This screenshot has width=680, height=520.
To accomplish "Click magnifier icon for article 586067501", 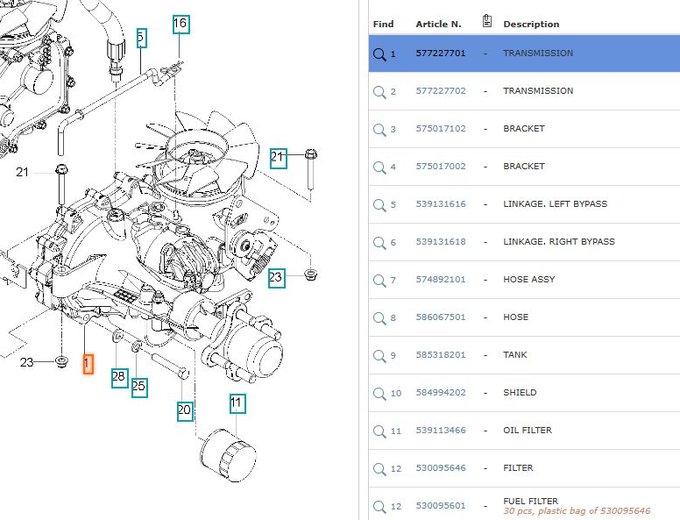I will tap(379, 318).
